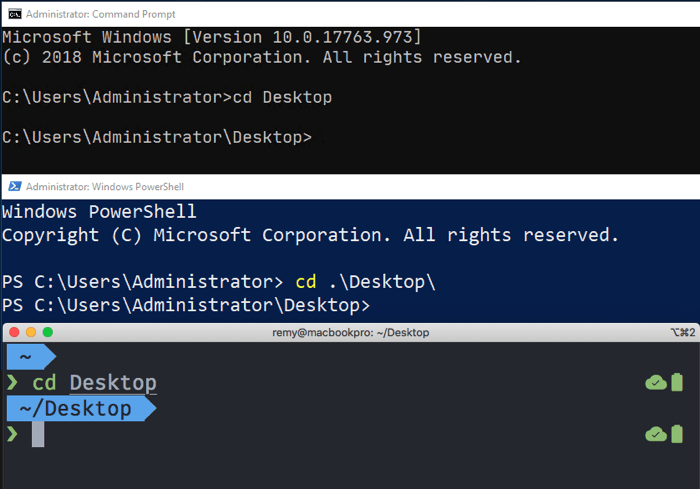
Task: Place cursor at macOS terminal cursor block
Action: (38, 434)
